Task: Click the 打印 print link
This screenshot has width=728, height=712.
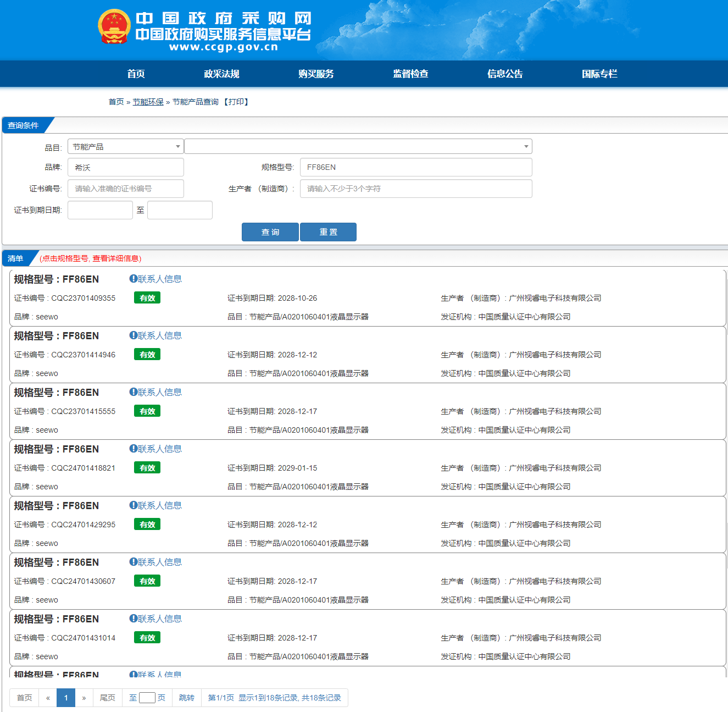Action: click(236, 102)
